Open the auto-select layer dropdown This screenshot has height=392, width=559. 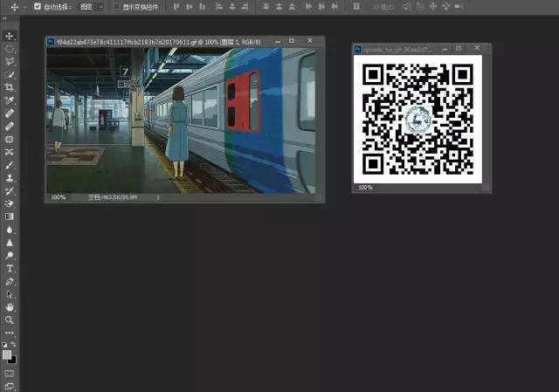pos(90,6)
